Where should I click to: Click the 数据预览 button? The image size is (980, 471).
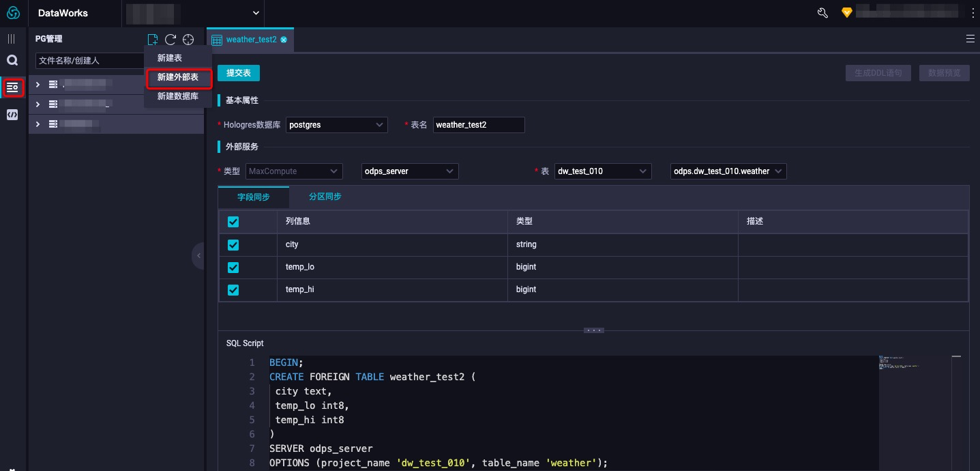coord(945,73)
